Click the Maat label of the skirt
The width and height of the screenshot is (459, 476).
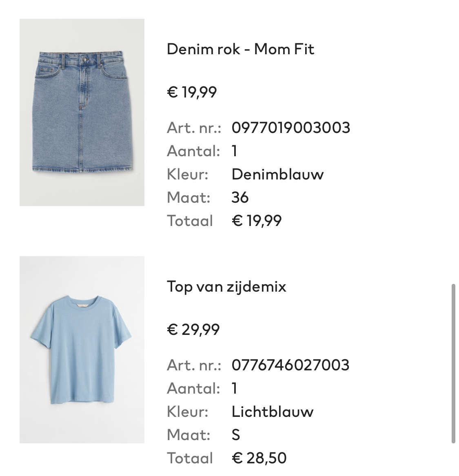pos(188,197)
